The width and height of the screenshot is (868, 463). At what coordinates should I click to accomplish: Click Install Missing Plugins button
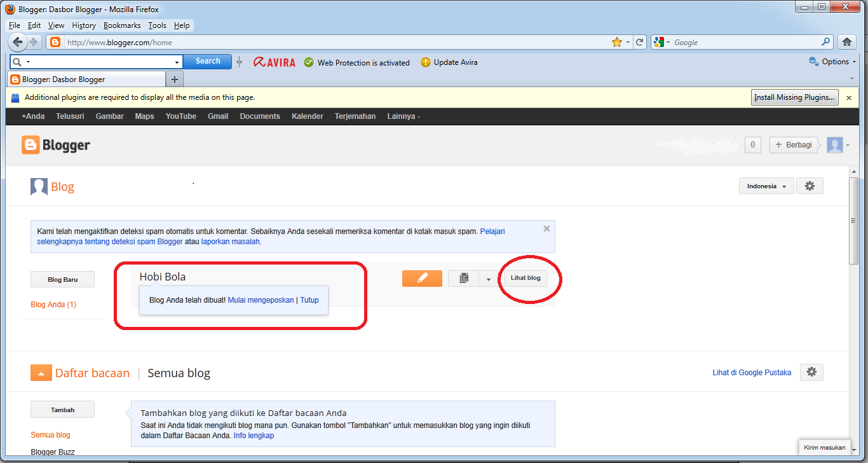pos(794,97)
